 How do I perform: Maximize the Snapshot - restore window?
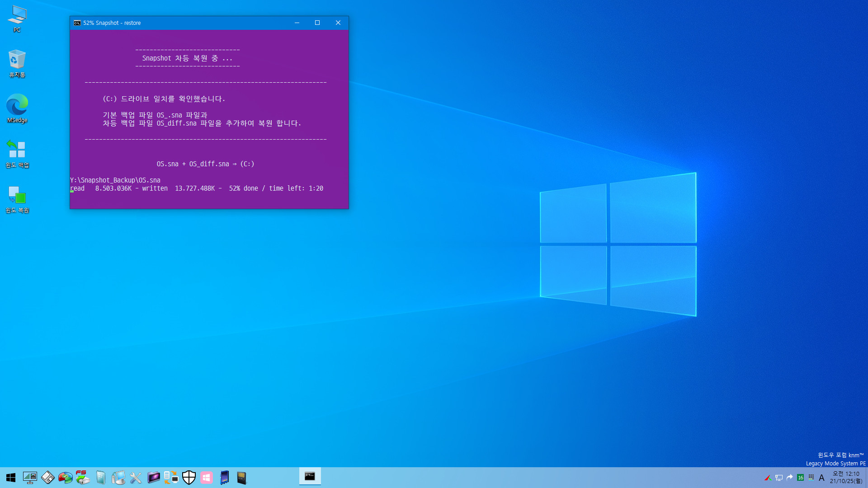(x=317, y=23)
